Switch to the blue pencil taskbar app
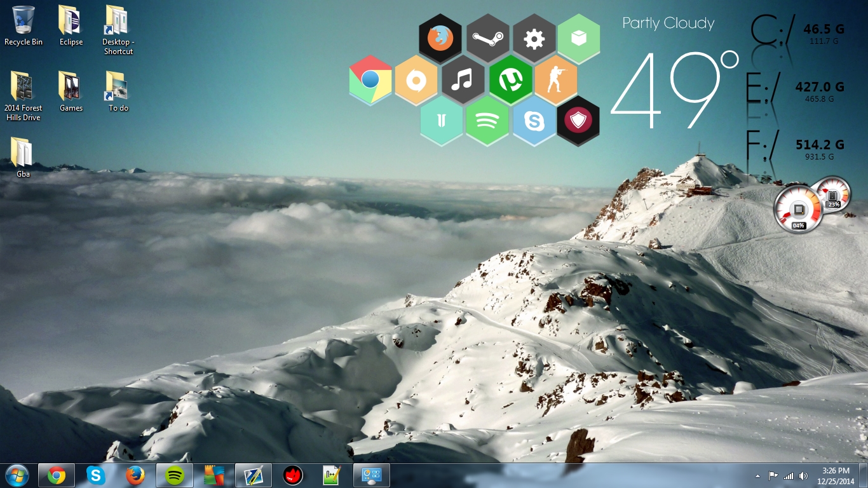This screenshot has width=868, height=488. (254, 475)
